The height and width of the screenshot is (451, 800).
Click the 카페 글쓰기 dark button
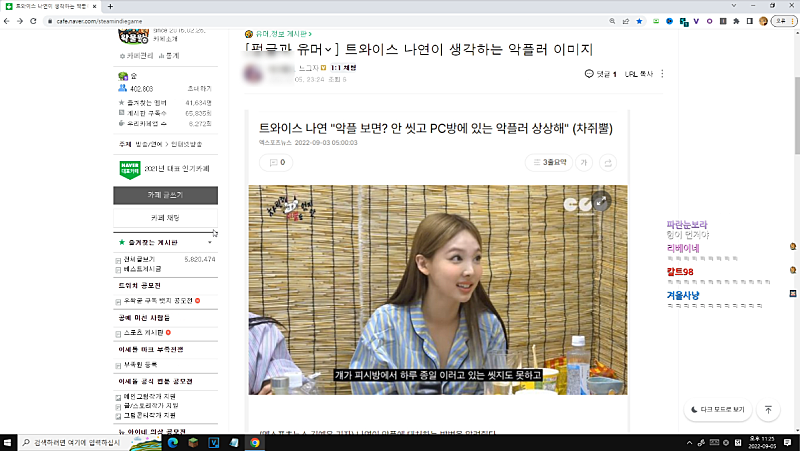coord(165,195)
